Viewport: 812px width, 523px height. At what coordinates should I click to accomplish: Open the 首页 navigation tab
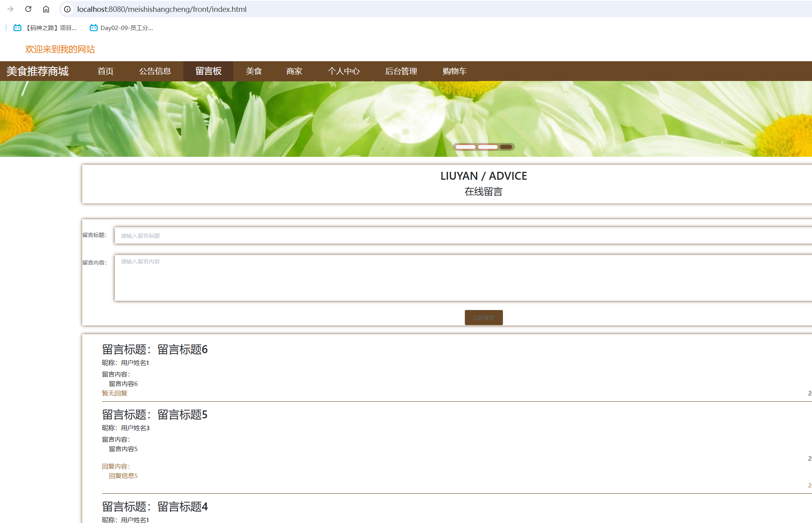point(106,71)
